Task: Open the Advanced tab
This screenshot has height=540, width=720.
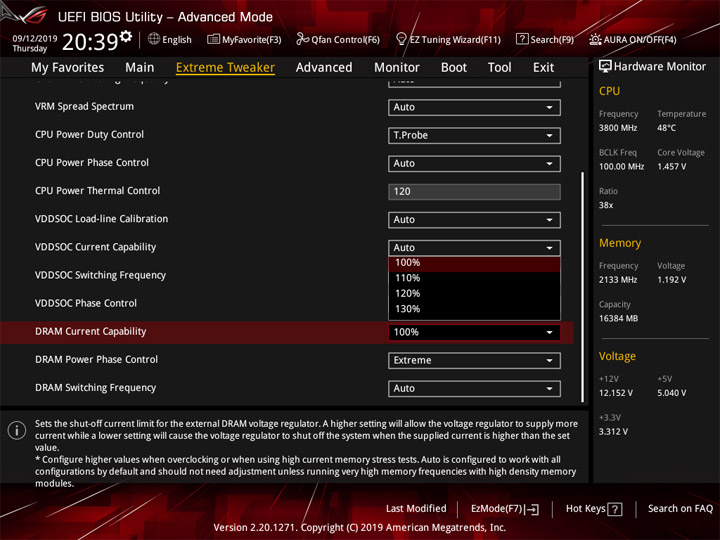Action: click(324, 68)
